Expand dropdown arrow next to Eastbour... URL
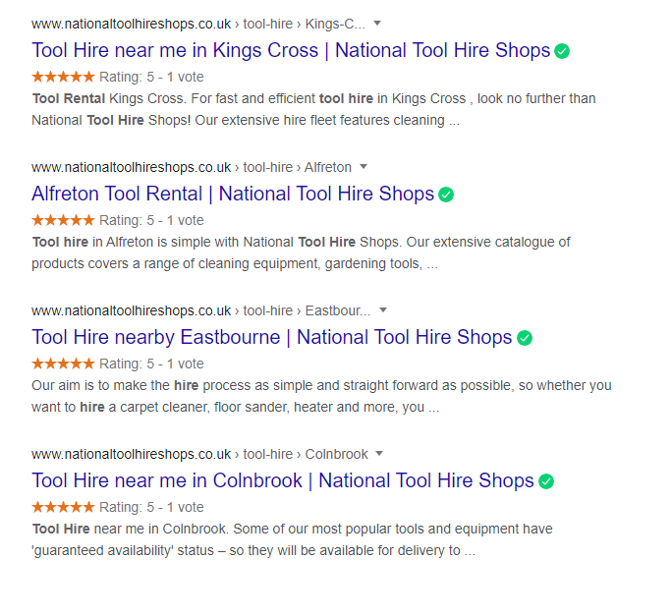This screenshot has height=616, width=672. click(383, 309)
